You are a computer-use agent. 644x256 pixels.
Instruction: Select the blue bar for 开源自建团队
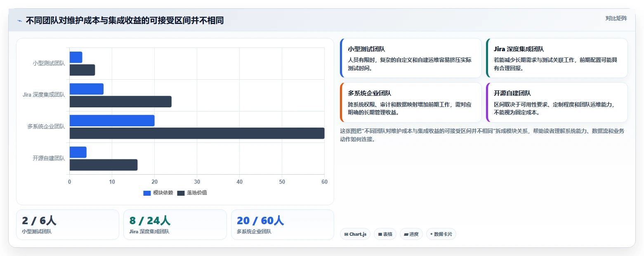(78, 152)
